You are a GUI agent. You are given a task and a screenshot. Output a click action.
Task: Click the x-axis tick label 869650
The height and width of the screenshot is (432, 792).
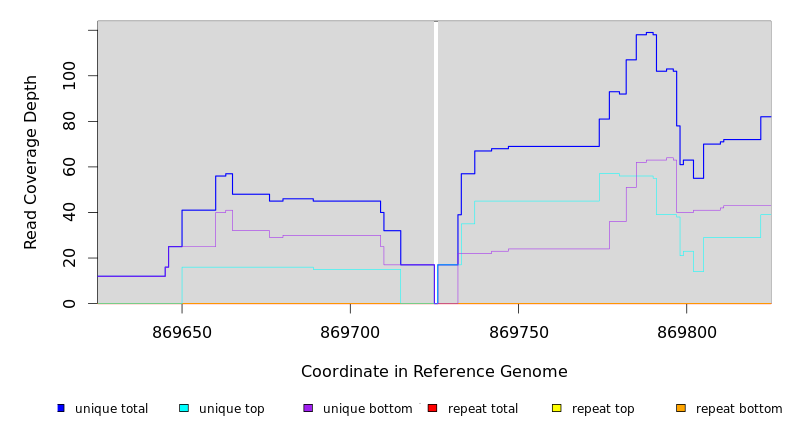tap(182, 332)
